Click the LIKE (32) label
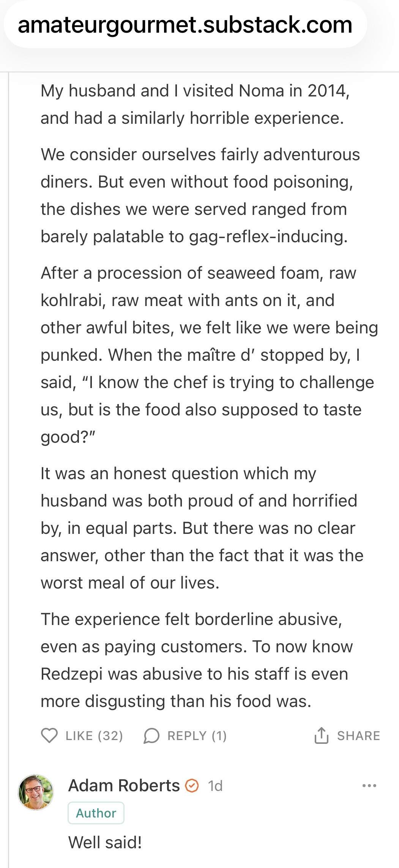Viewport: 399px width, 868px height. click(94, 736)
